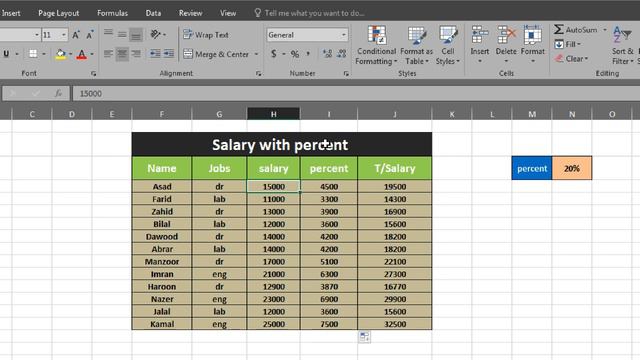Open Sort & Filter menu
The width and height of the screenshot is (640, 360).
[x=622, y=45]
